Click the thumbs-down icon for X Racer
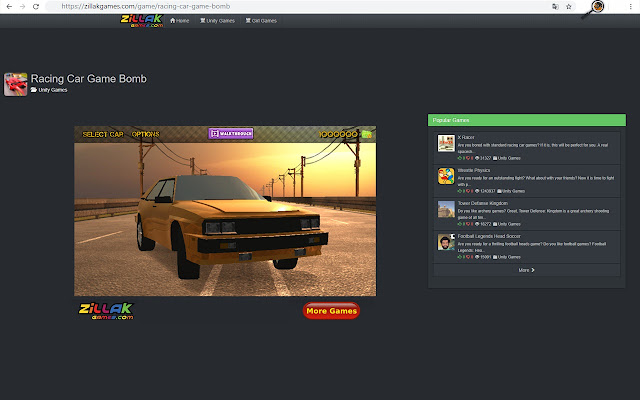This screenshot has height=400, width=640. click(468, 158)
